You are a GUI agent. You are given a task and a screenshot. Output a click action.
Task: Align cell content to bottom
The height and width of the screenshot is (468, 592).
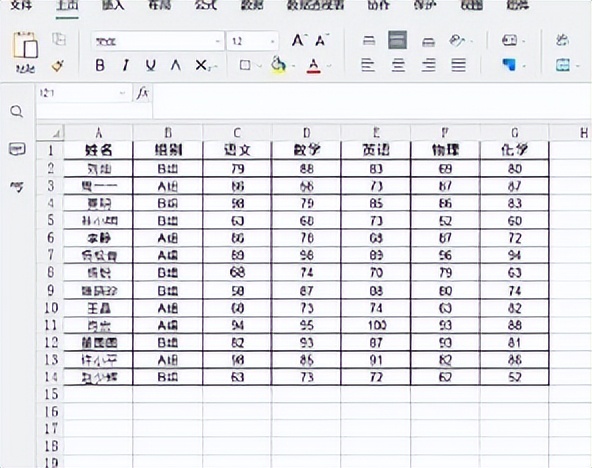[x=429, y=42]
